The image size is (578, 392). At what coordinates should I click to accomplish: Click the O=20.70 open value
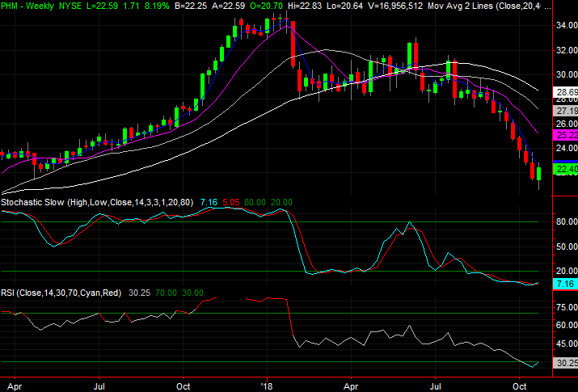pos(267,6)
